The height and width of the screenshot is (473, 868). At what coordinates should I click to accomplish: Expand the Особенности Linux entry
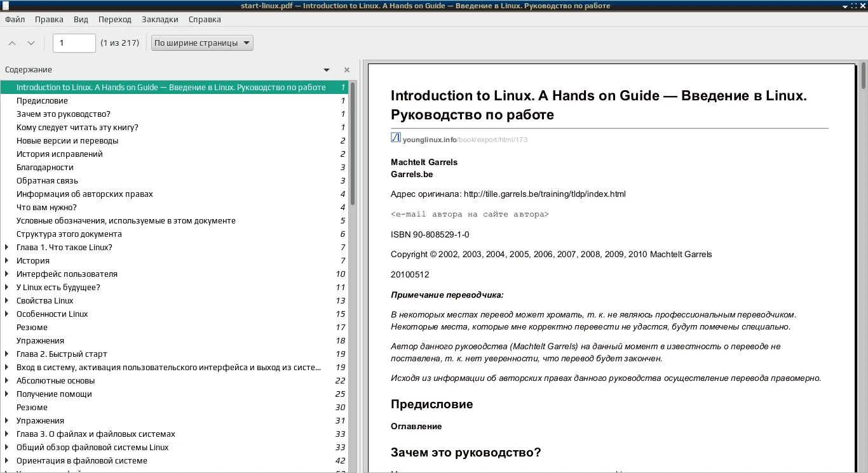point(7,314)
